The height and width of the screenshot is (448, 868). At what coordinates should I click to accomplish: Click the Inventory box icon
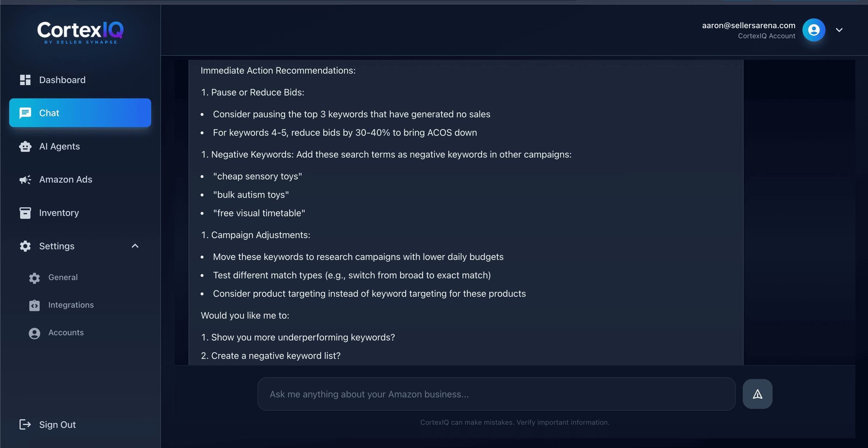[25, 213]
